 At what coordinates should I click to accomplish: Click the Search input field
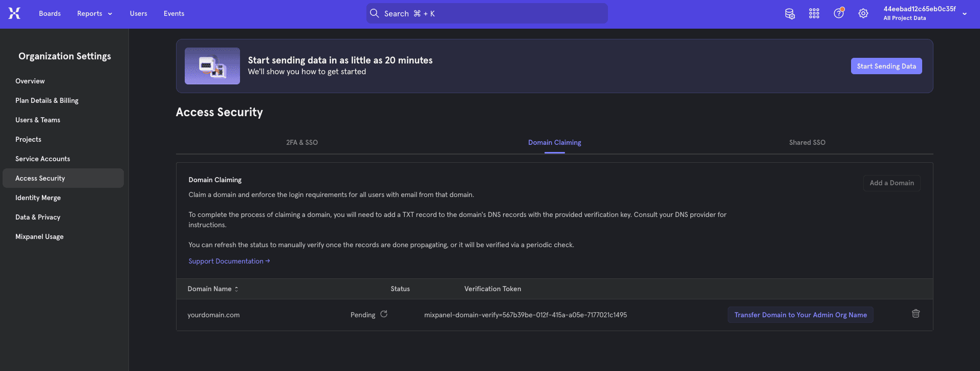[487, 14]
